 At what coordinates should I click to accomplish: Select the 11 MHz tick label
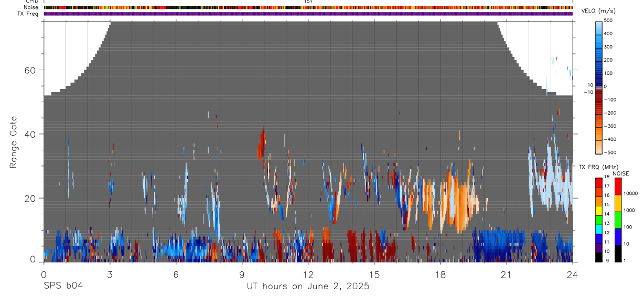(607, 243)
